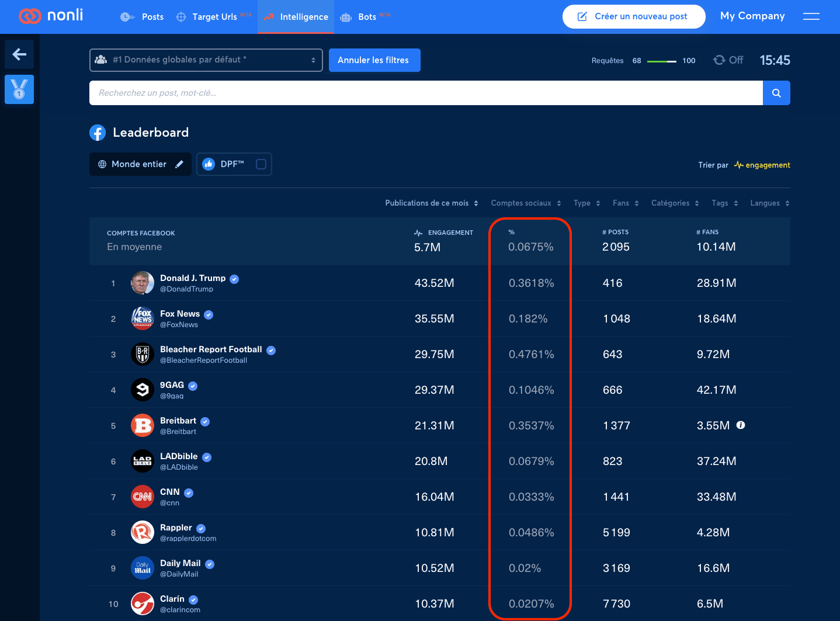Click the post and keyword search field
Viewport: 840px width, 621px height.
click(x=426, y=93)
